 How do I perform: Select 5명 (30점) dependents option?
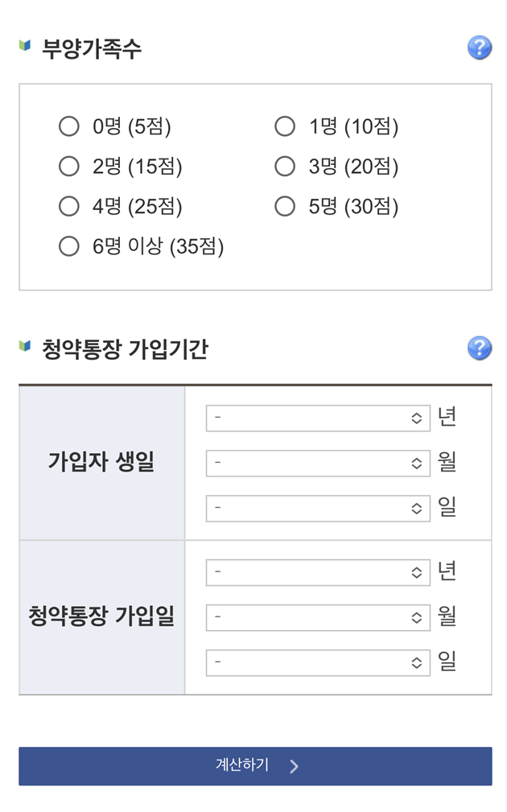(285, 206)
